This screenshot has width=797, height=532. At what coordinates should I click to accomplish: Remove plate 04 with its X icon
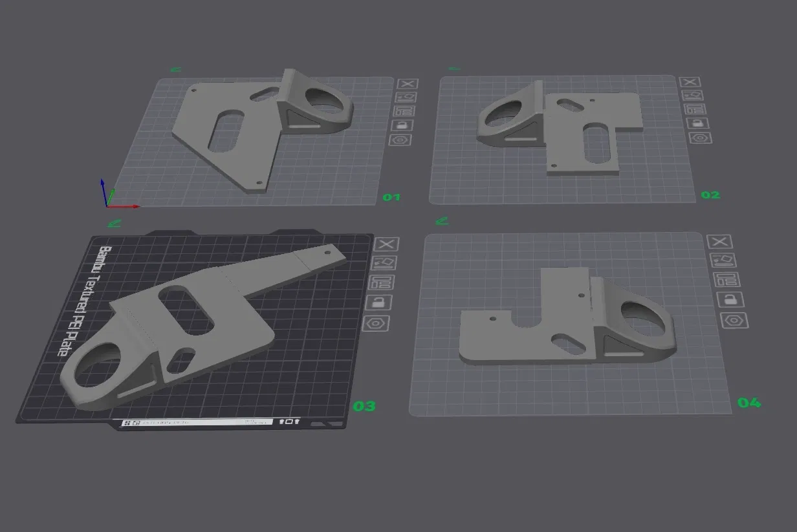720,242
